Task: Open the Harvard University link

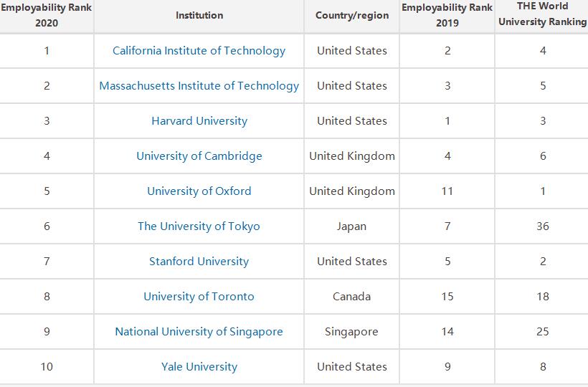Action: [199, 121]
